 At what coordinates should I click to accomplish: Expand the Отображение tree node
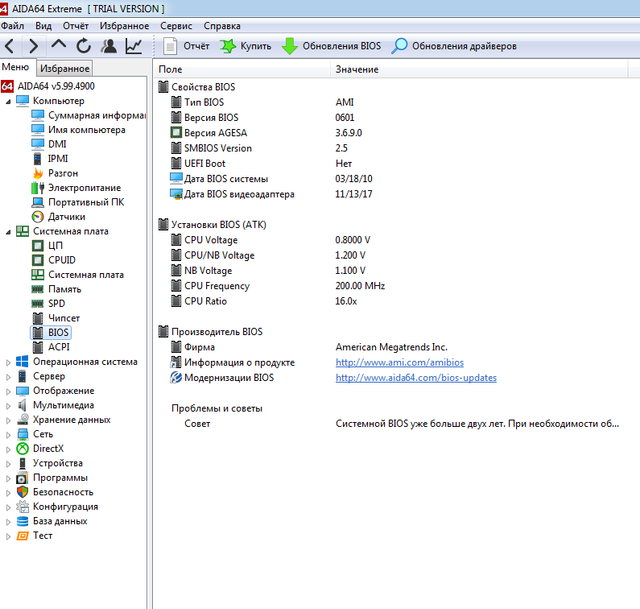click(x=8, y=391)
